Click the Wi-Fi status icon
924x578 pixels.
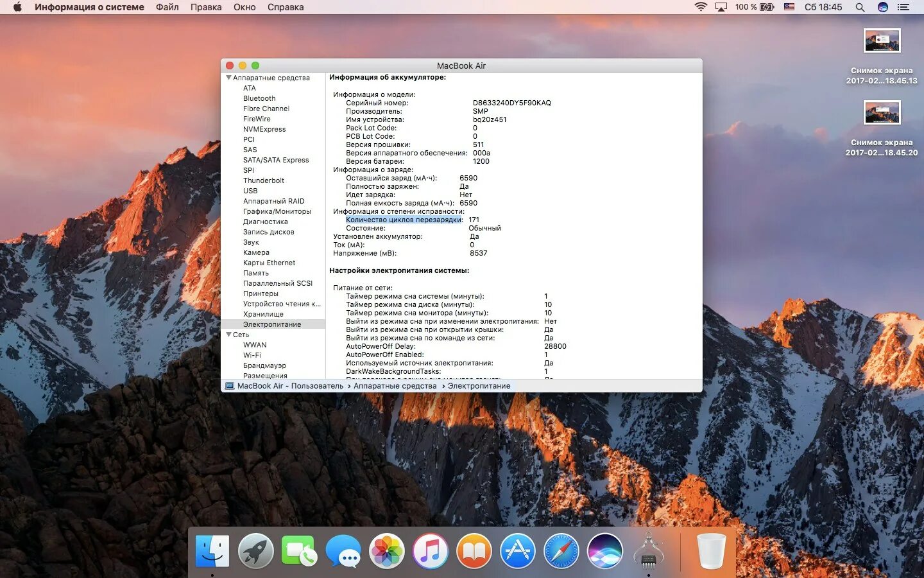(x=701, y=7)
